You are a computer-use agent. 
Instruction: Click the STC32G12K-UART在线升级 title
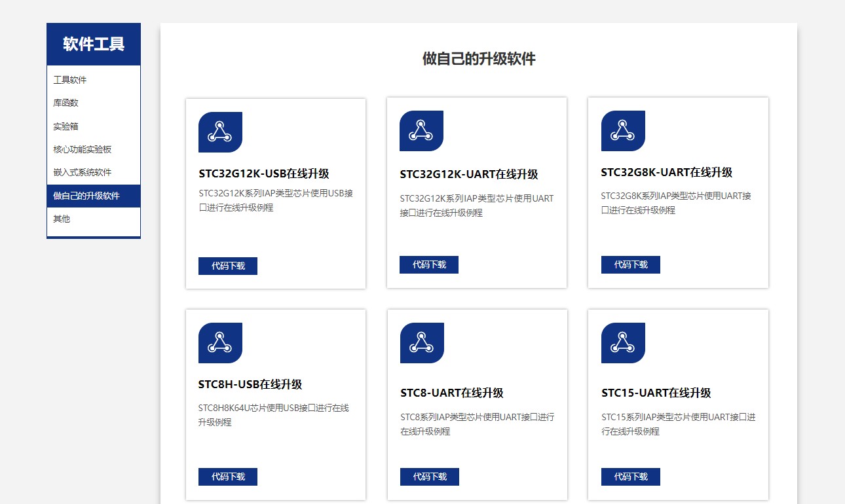(469, 175)
